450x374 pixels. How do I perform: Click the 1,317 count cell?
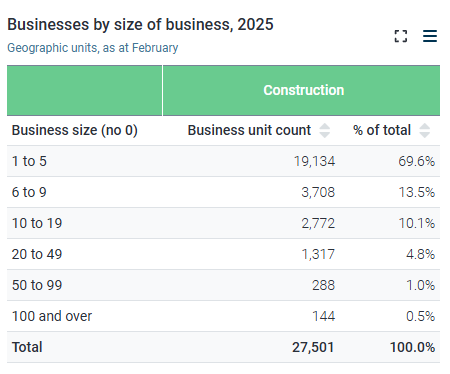(318, 254)
